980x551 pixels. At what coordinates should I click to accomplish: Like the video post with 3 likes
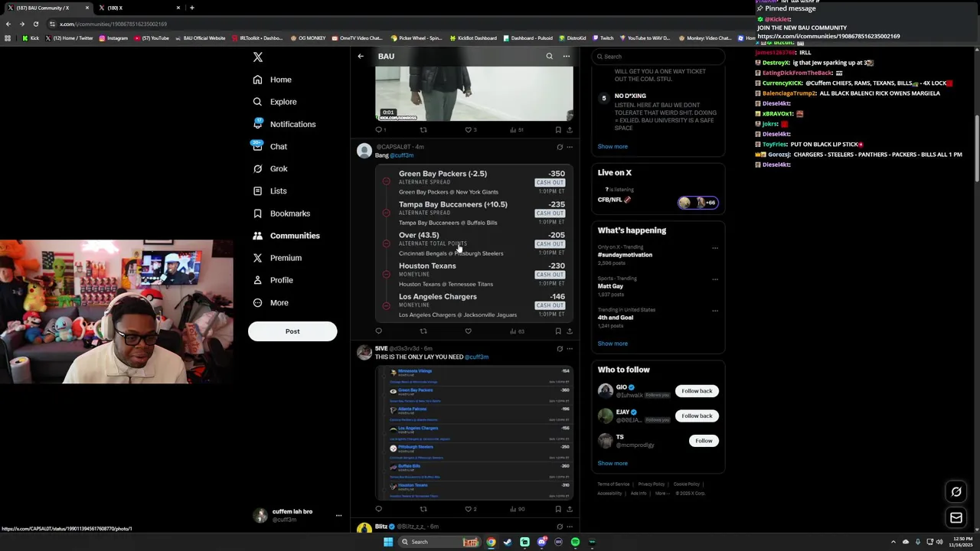click(469, 130)
